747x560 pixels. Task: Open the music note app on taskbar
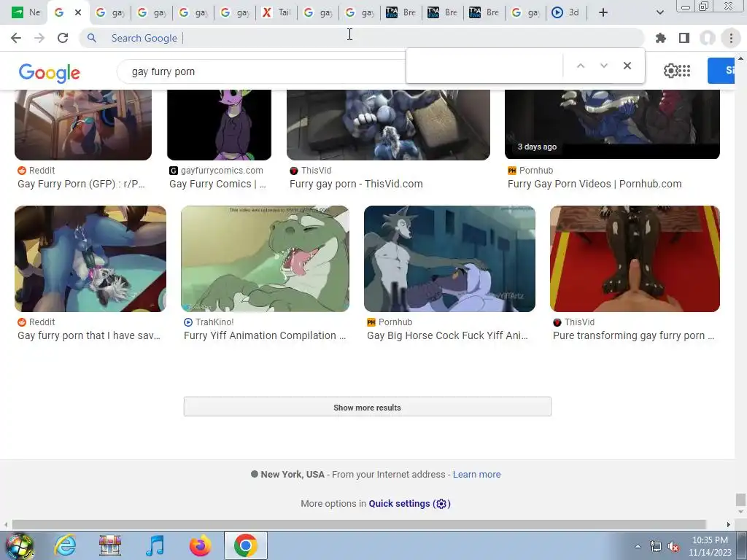point(155,545)
